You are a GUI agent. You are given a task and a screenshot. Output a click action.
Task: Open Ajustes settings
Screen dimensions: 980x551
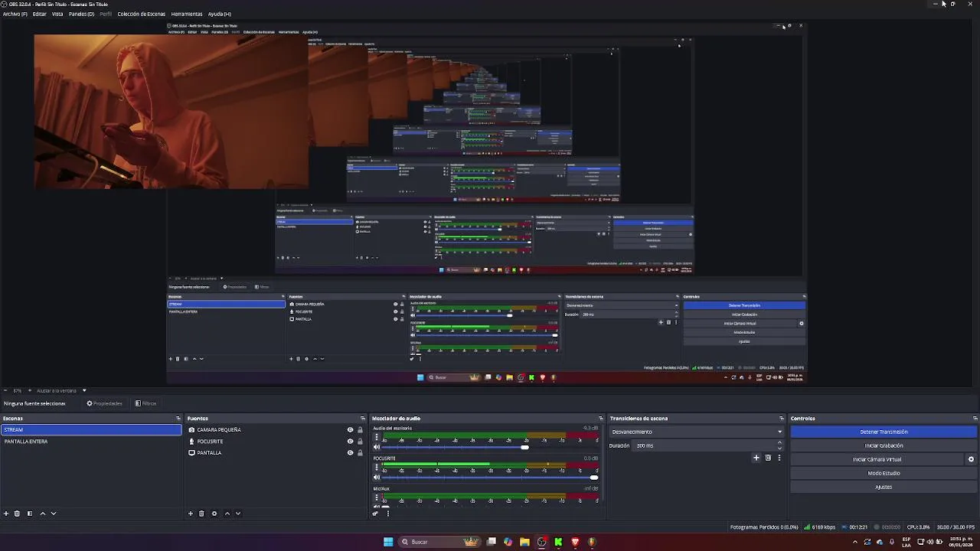[884, 487]
